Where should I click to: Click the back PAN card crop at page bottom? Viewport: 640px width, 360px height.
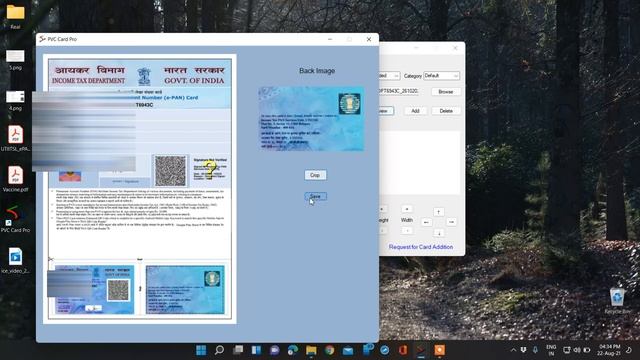tap(185, 289)
